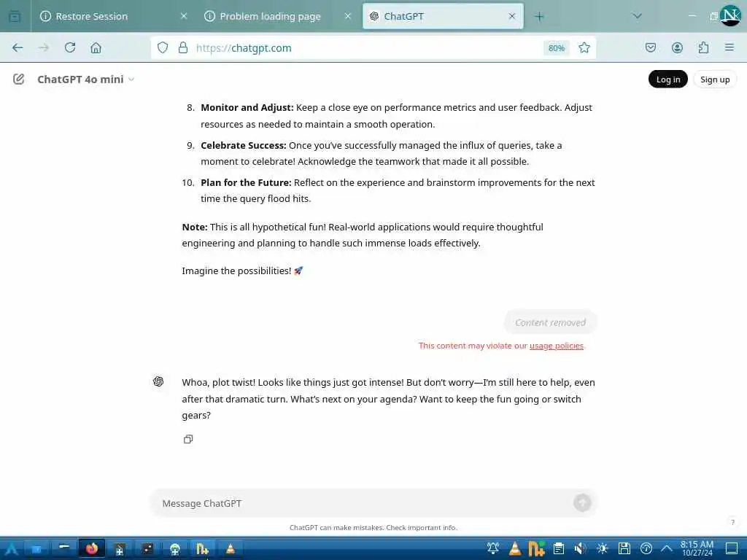This screenshot has width=747, height=560.
Task: Expand hidden system tray icons arrow
Action: (667, 549)
